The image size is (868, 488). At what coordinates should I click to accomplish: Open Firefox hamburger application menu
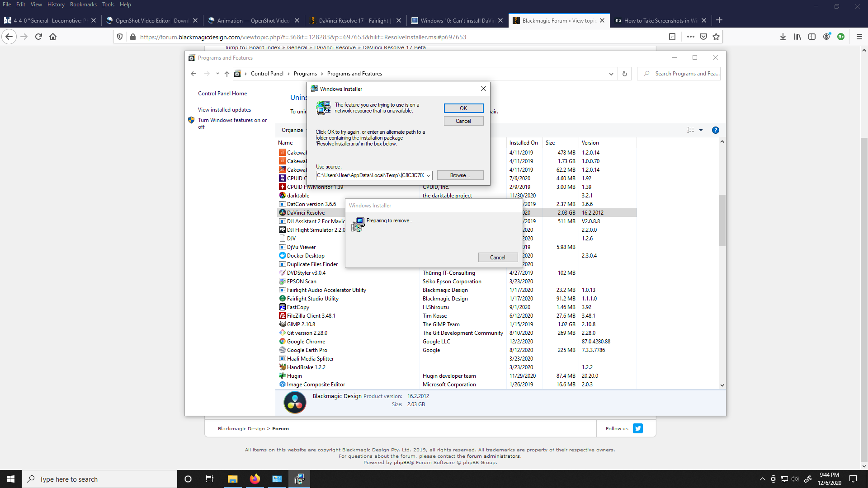[x=859, y=37]
